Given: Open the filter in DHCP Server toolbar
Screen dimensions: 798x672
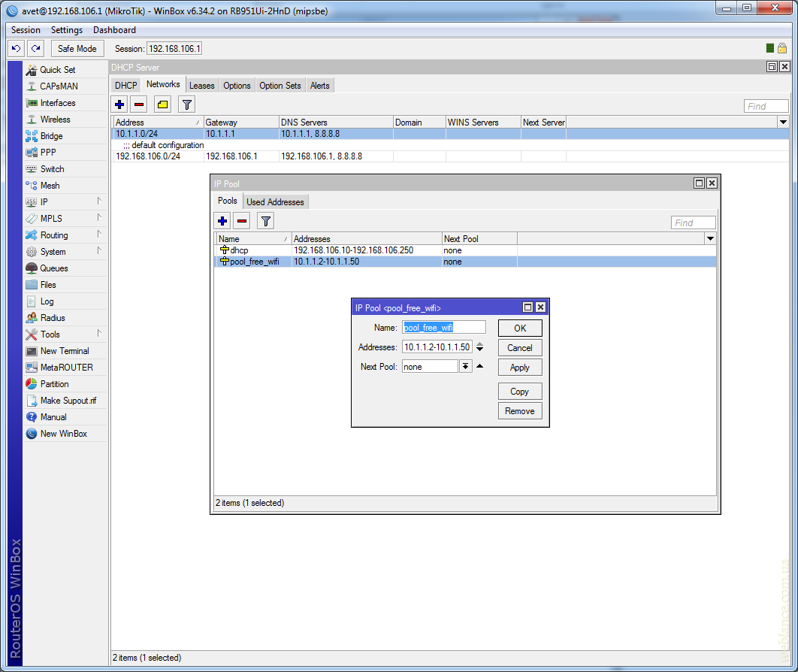Looking at the screenshot, I should 186,104.
